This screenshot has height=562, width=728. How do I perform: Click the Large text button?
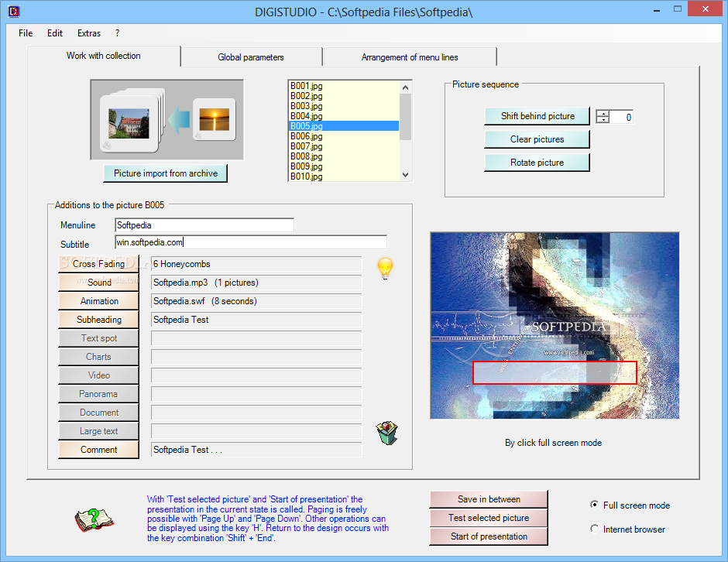[98, 430]
